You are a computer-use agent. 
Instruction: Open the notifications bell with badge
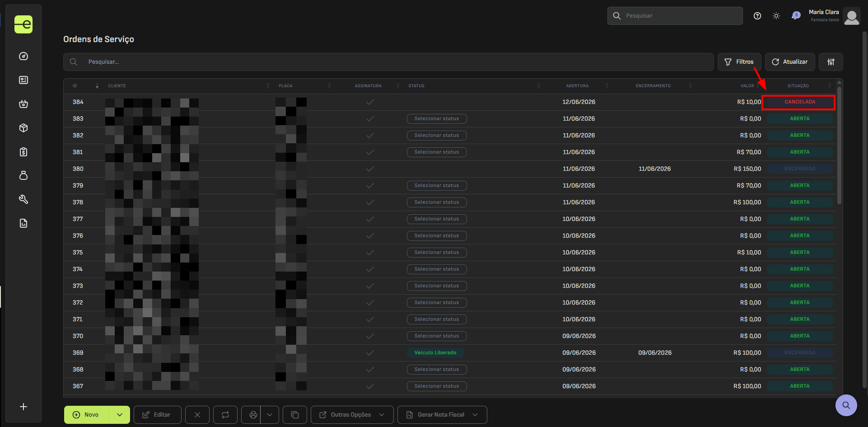795,16
